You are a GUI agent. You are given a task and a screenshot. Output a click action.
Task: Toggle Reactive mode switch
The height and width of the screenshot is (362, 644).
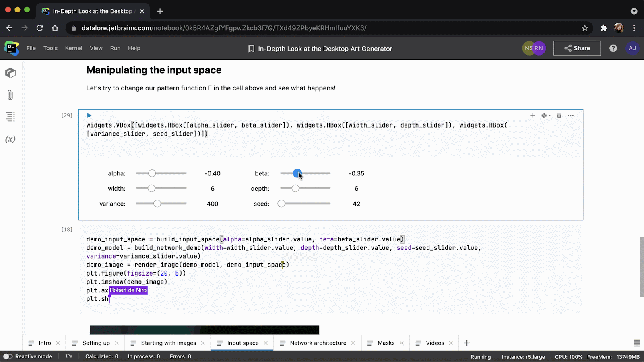point(8,356)
